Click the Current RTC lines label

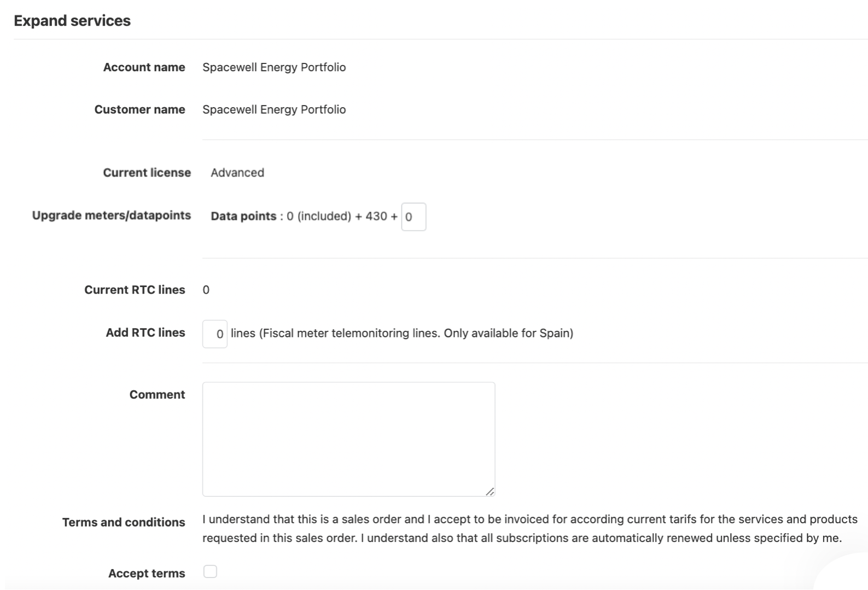coord(135,290)
